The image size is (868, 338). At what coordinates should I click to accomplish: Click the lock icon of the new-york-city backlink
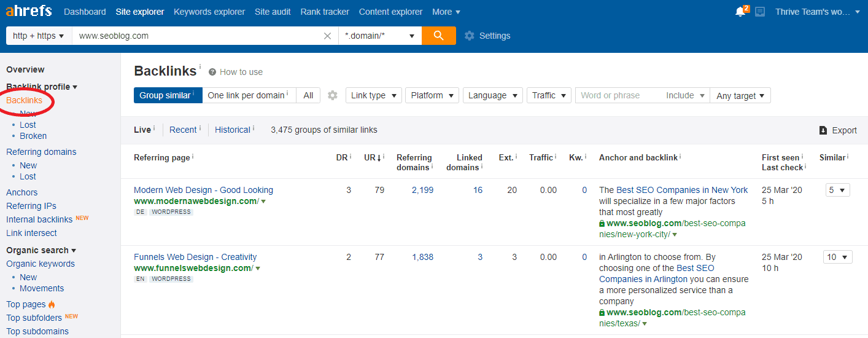click(602, 224)
